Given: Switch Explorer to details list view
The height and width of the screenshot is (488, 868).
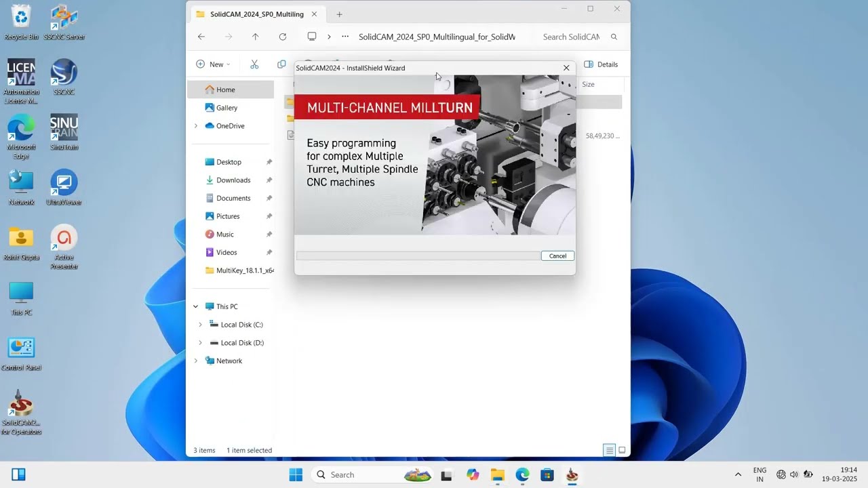Looking at the screenshot, I should 609,450.
